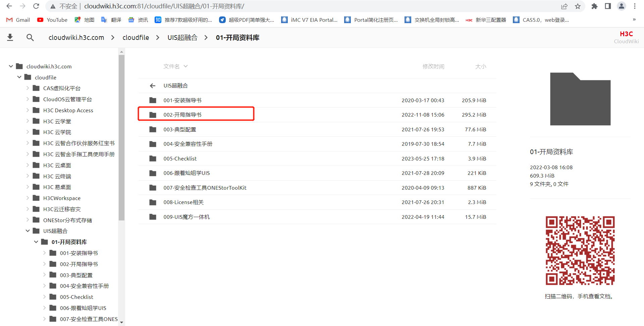Screen dimensions: 644x326
Task: Select 005-Checklist in the sidebar tree
Action: click(x=76, y=297)
